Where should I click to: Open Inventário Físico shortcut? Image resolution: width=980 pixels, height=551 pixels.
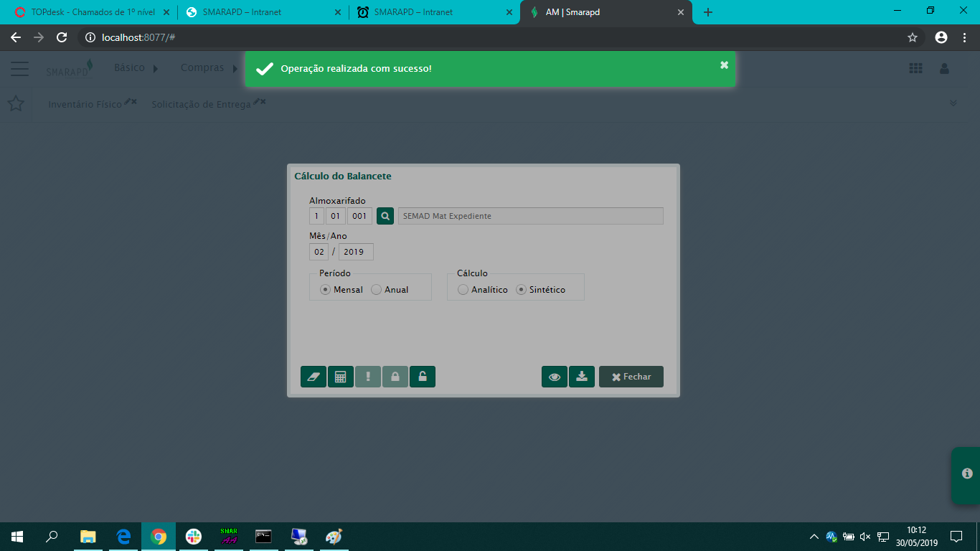click(x=85, y=105)
